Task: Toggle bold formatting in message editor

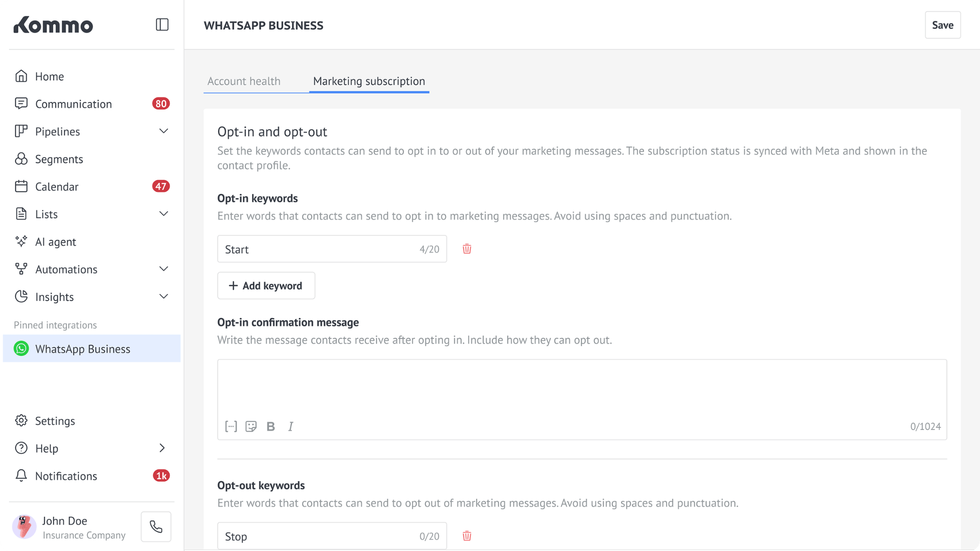Action: pos(271,426)
